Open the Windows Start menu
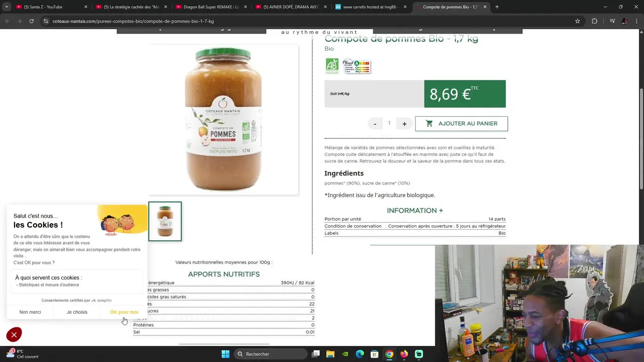Screen dimensions: 644x362 pos(225,354)
